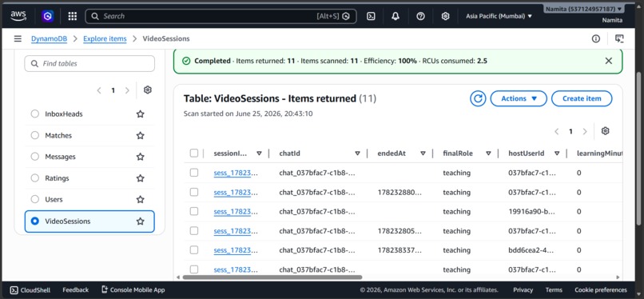Image resolution: width=644 pixels, height=299 pixels.
Task: Click the learningMinut… column header
Action: (x=600, y=153)
